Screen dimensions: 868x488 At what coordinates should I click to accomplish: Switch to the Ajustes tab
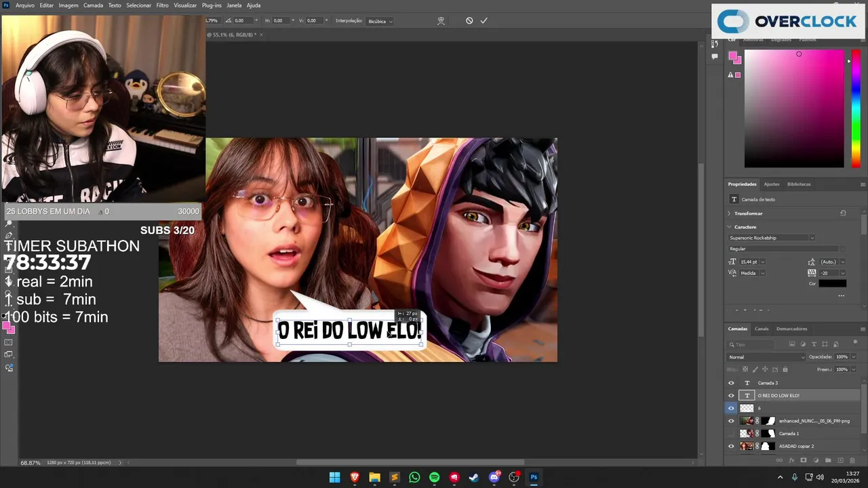[x=772, y=184]
